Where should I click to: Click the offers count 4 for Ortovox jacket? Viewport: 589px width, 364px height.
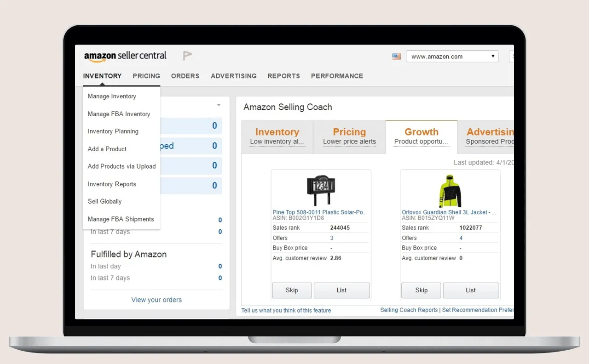tap(461, 238)
